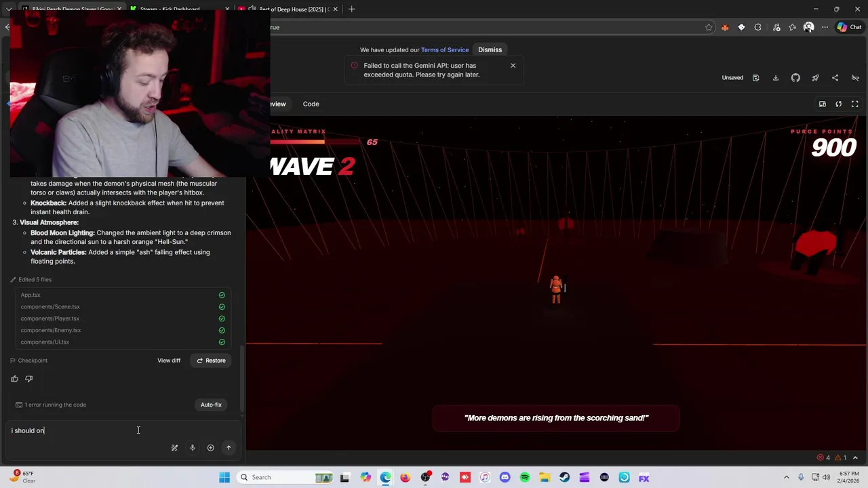Click the microphone icon in prompt box
This screenshot has height=488, width=868.
193,448
